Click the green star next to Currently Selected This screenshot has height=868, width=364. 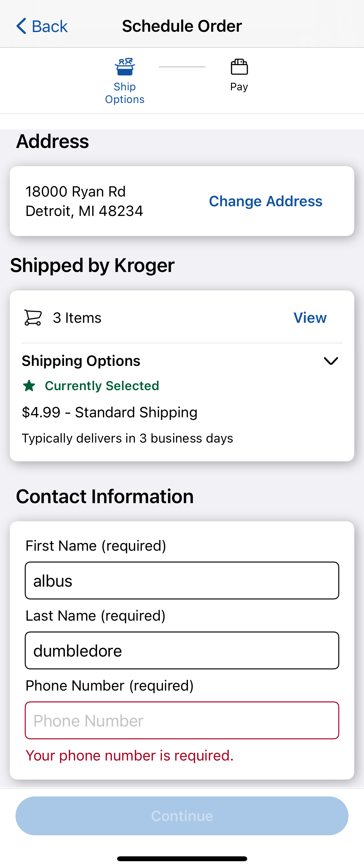(x=30, y=386)
